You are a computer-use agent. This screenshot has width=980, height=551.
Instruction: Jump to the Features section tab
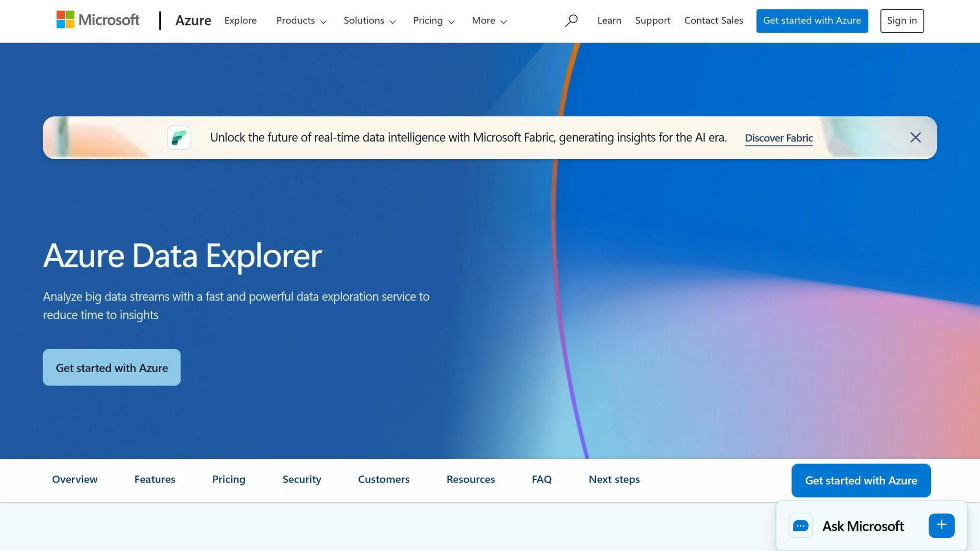155,479
